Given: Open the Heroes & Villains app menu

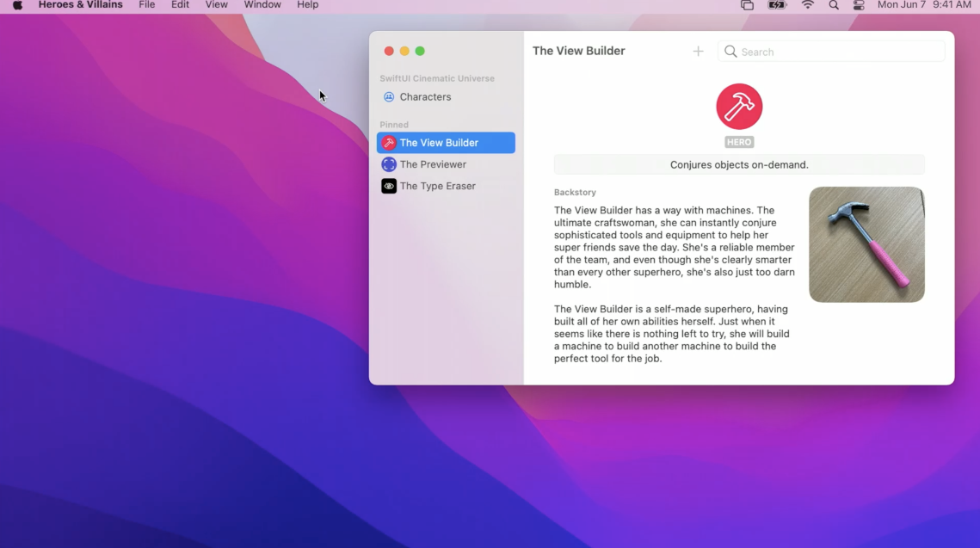Looking at the screenshot, I should click(81, 5).
